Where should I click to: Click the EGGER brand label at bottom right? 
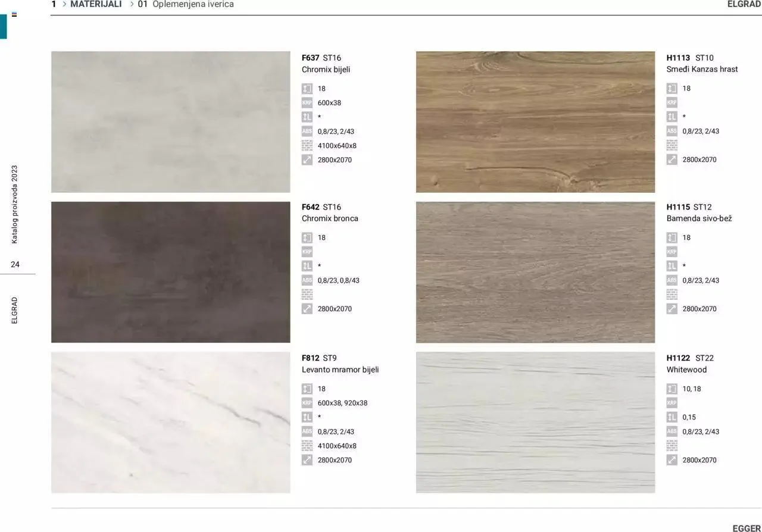pyautogui.click(x=746, y=528)
